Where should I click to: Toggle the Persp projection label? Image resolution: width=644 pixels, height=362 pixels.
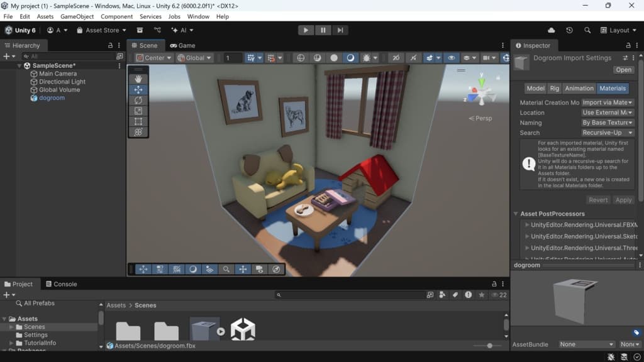pyautogui.click(x=481, y=118)
